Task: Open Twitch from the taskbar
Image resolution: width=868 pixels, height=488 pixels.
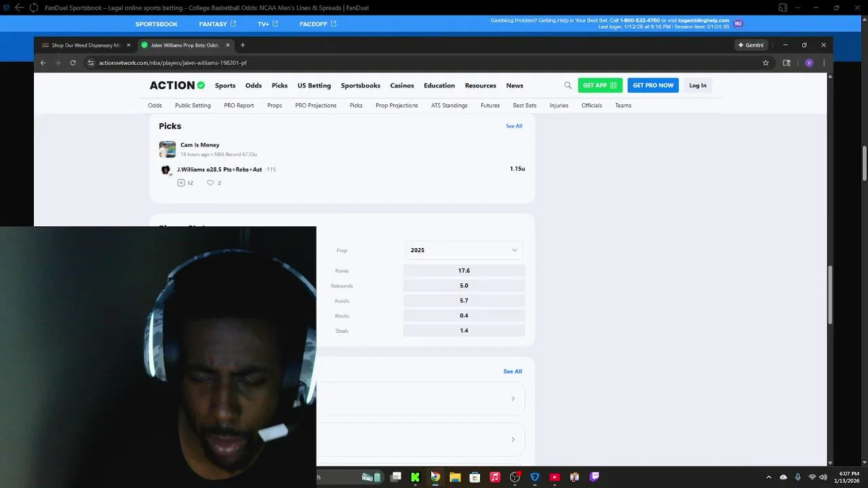Action: pyautogui.click(x=595, y=477)
